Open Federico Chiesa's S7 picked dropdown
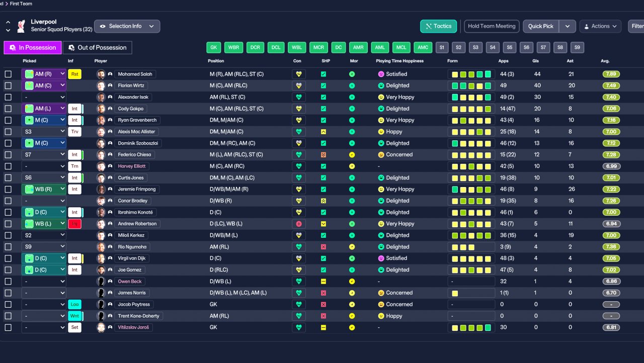This screenshot has height=363, width=644. (44, 155)
